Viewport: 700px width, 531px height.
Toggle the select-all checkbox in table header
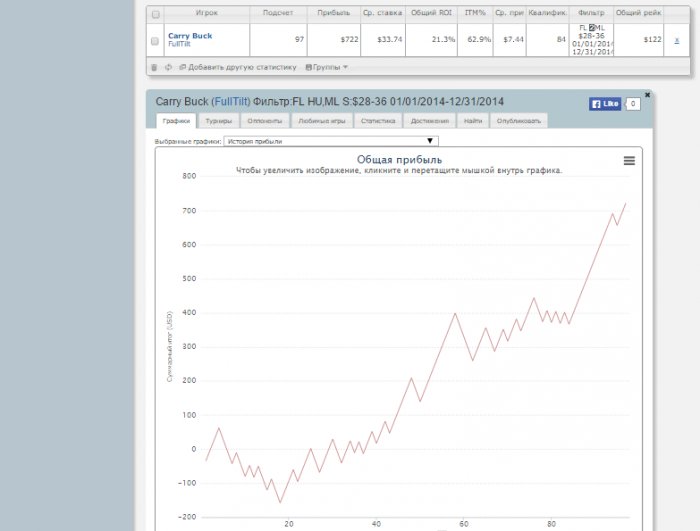pyautogui.click(x=154, y=15)
